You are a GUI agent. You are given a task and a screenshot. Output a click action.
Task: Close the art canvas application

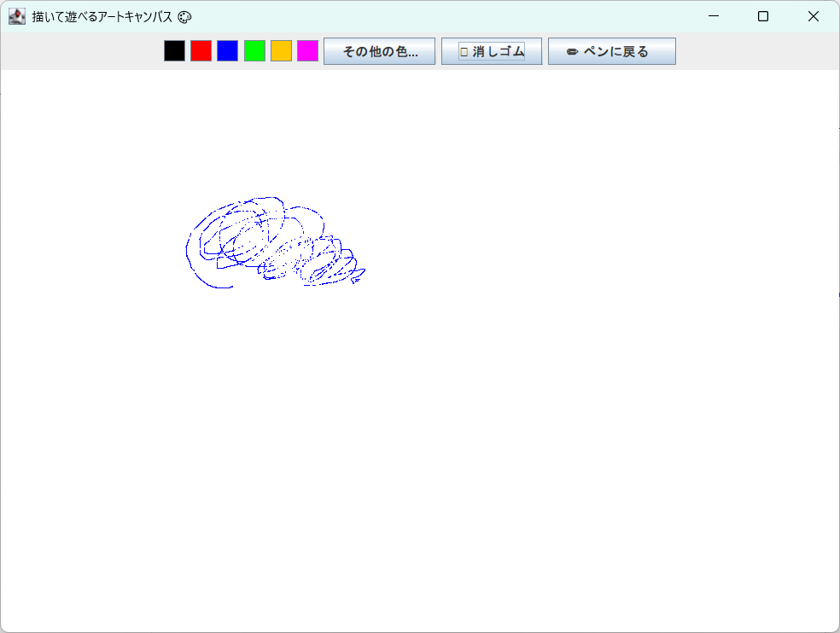pyautogui.click(x=813, y=15)
